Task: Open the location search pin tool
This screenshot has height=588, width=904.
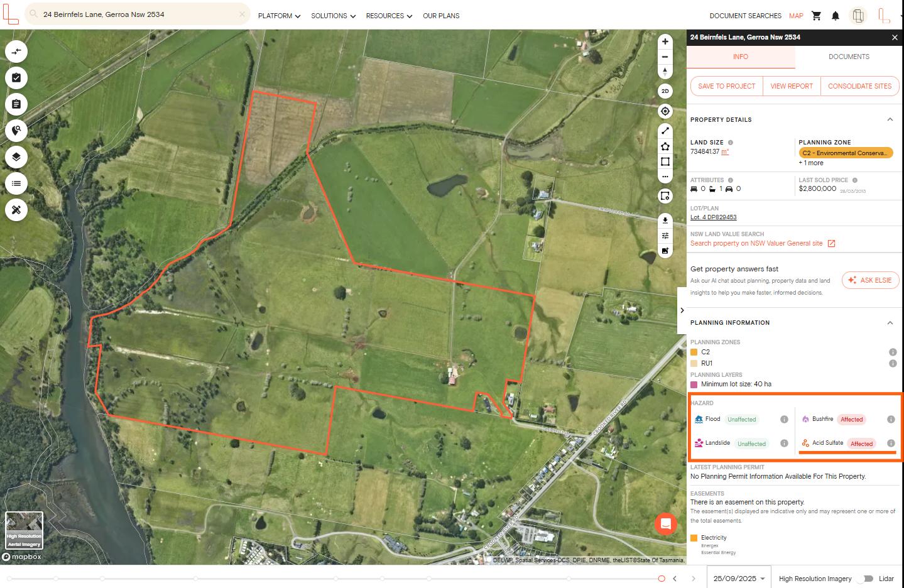Action: click(x=16, y=131)
